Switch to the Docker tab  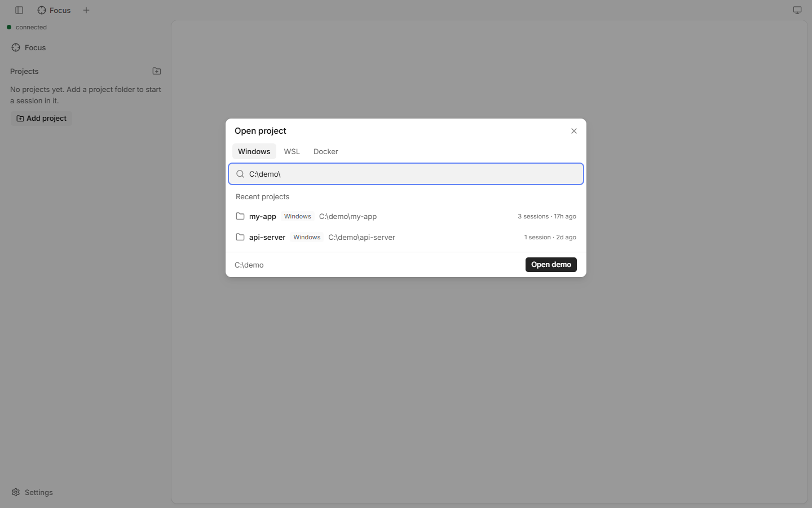point(326,151)
